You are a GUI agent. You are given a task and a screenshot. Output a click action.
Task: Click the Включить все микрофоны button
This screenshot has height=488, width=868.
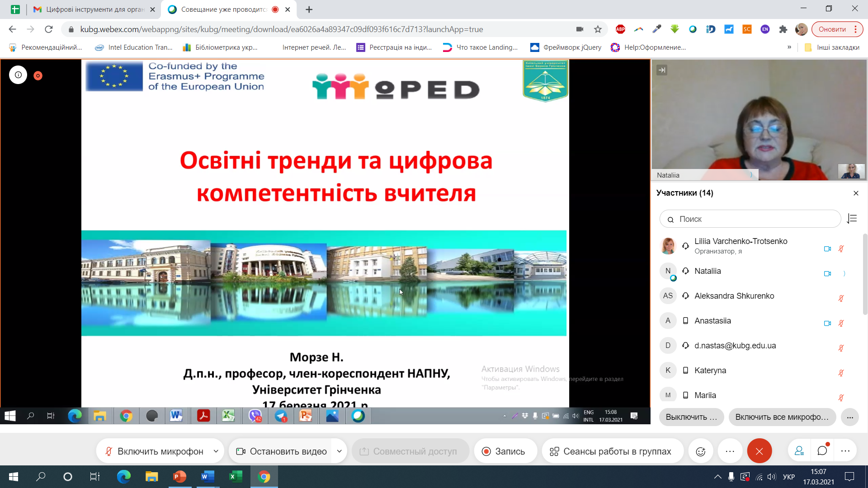[782, 417]
